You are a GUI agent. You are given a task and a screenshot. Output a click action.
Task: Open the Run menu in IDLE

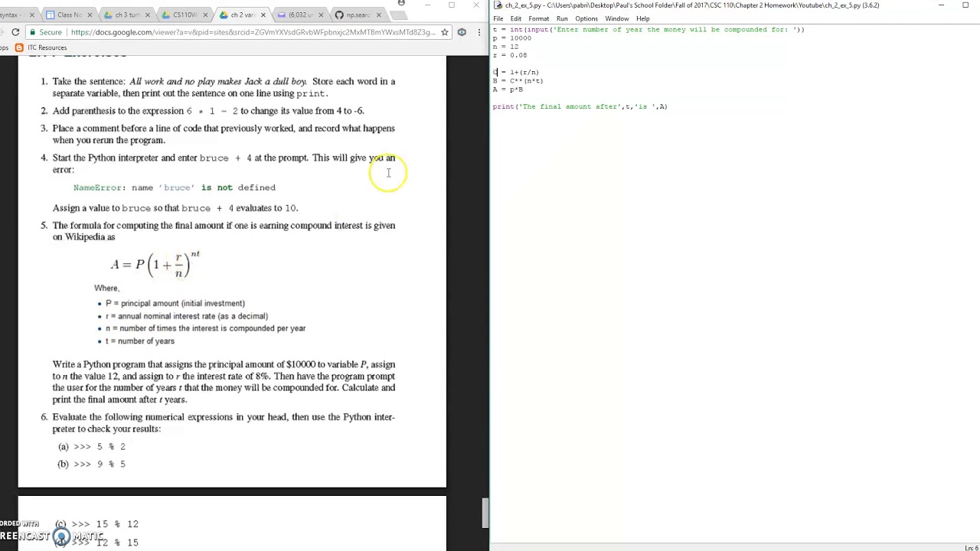coord(562,18)
